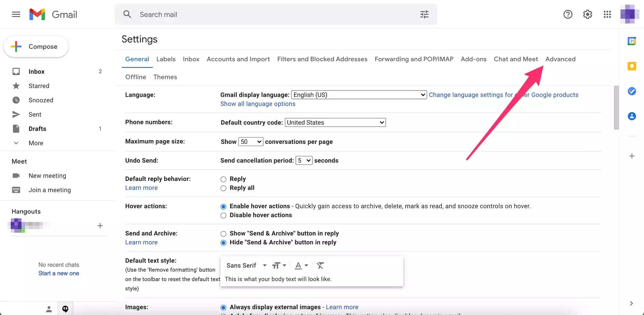644x315 pixels.
Task: Click the search magnifier icon
Action: coord(127,14)
